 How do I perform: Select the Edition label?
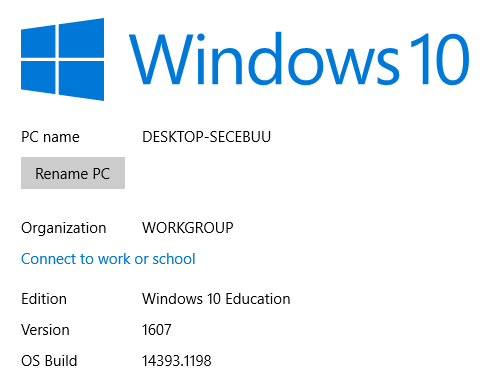pyautogui.click(x=44, y=299)
